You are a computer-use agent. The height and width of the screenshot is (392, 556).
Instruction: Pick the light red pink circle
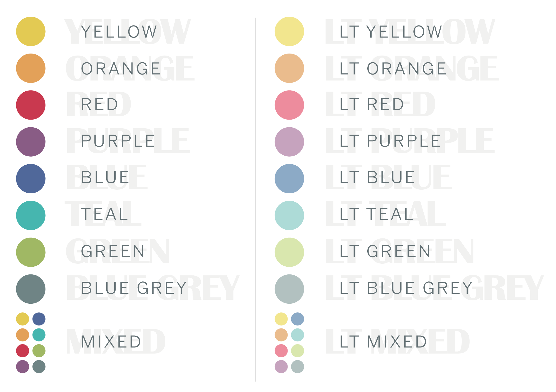click(289, 105)
